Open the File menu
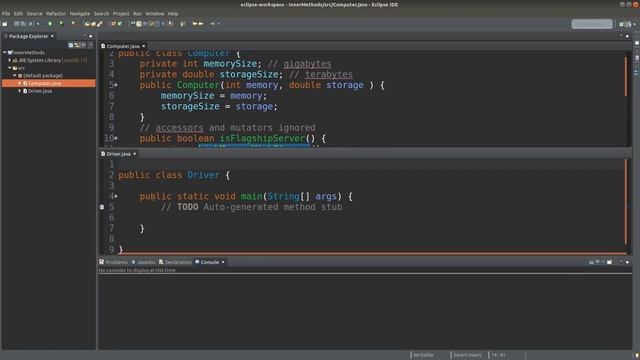 (6, 13)
